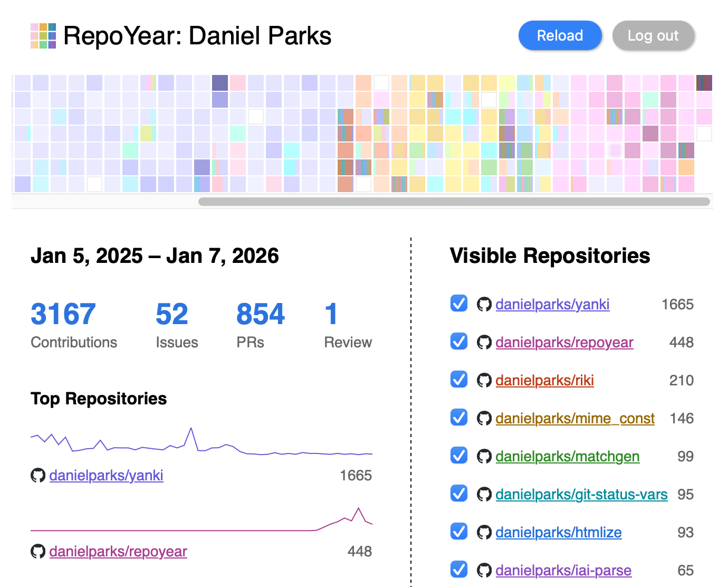This screenshot has width=728, height=587.
Task: Click GitHub icon beside repoyear in Top Repositories
Action: tap(38, 551)
